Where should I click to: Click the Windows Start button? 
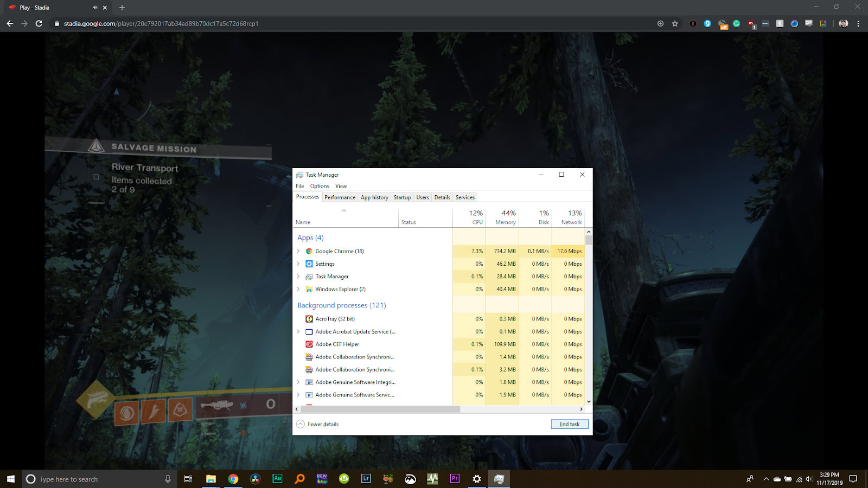tap(11, 479)
